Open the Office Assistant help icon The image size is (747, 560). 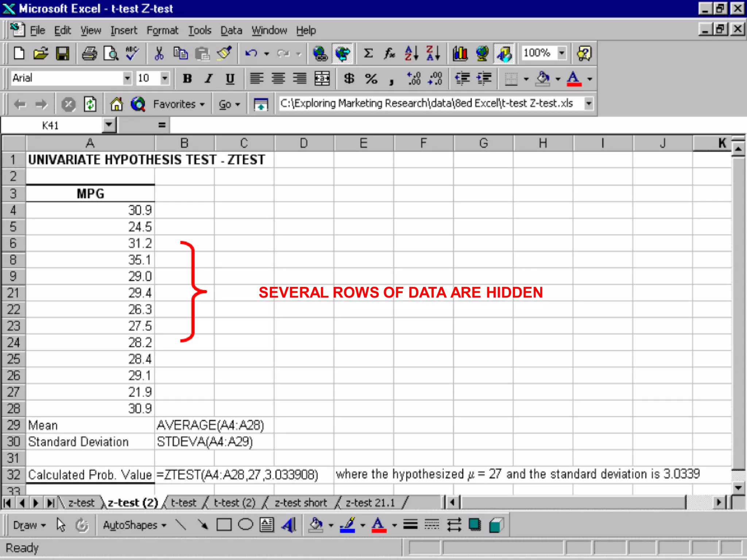tap(584, 54)
